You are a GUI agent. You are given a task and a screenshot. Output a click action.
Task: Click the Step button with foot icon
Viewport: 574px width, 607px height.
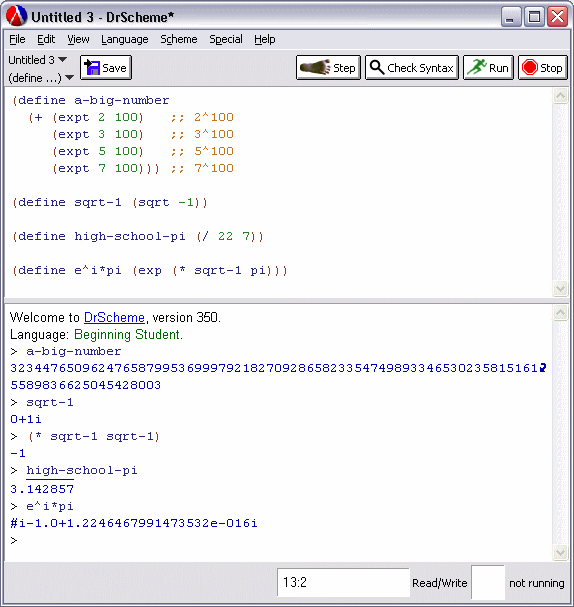coord(328,68)
